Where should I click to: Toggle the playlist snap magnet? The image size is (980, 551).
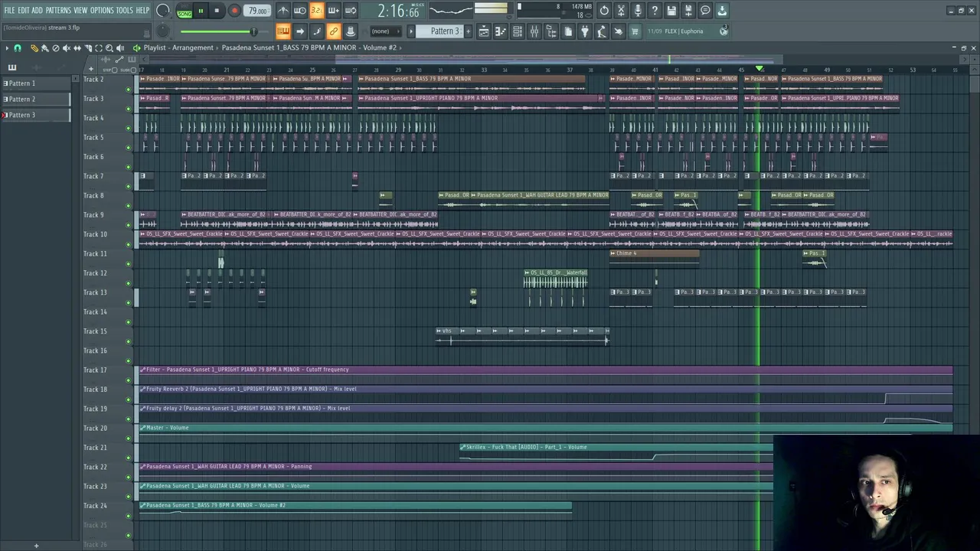(18, 48)
